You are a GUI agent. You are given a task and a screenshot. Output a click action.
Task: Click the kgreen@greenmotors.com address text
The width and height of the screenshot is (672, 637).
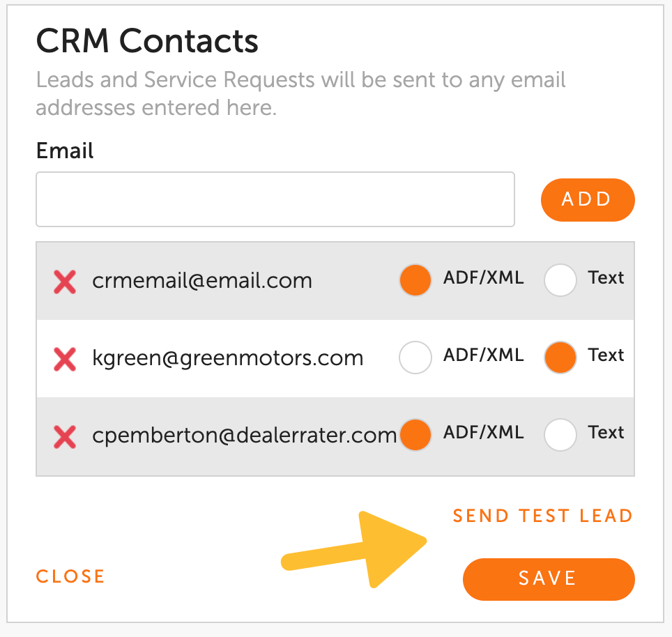227,358
